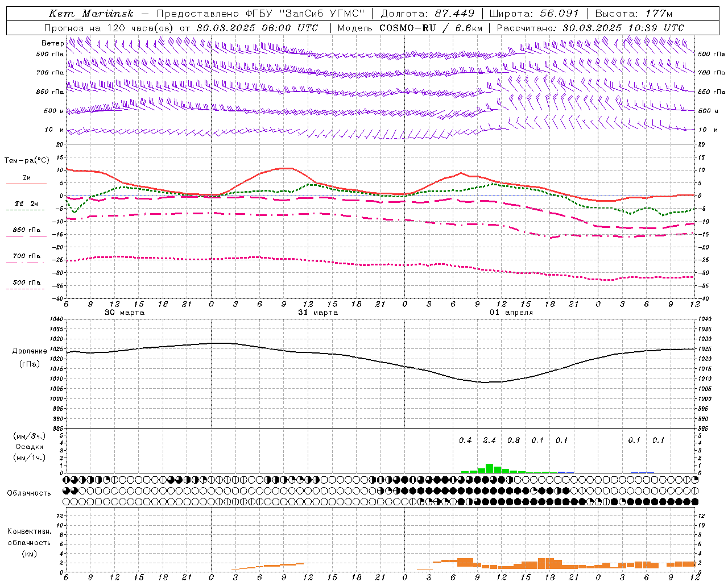
Task: Click the calculation time 10:39 UTC
Action: pyautogui.click(x=656, y=28)
